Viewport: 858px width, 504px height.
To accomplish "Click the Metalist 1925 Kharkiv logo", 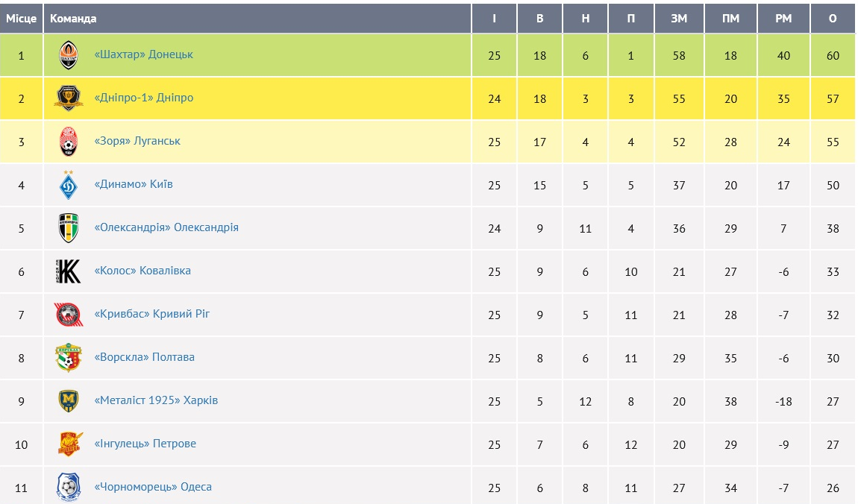I will point(69,401).
